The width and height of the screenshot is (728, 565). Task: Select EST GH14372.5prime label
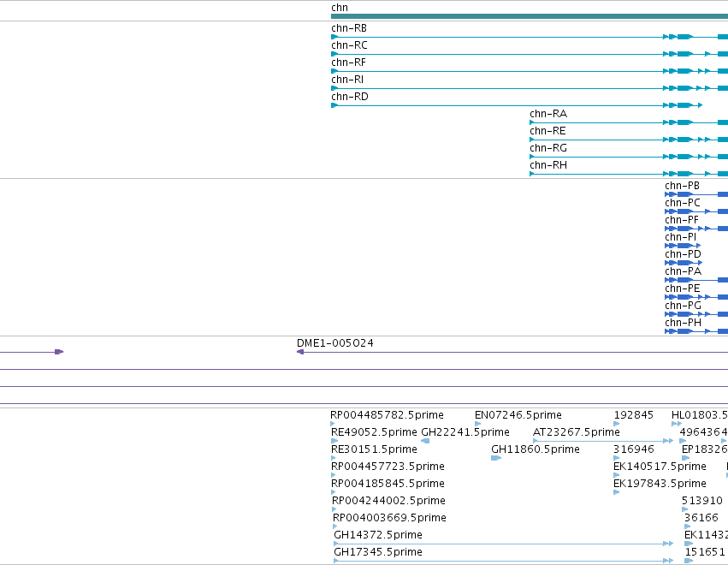click(378, 535)
